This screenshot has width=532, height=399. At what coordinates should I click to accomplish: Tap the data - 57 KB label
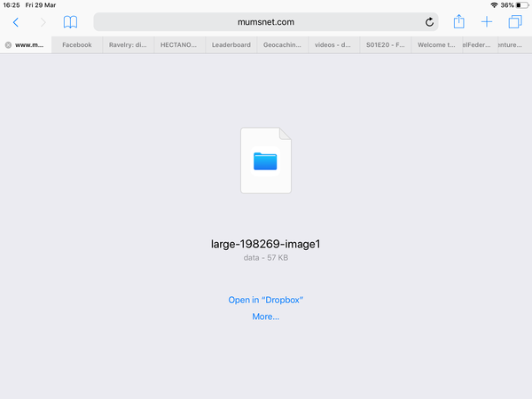coord(266,258)
